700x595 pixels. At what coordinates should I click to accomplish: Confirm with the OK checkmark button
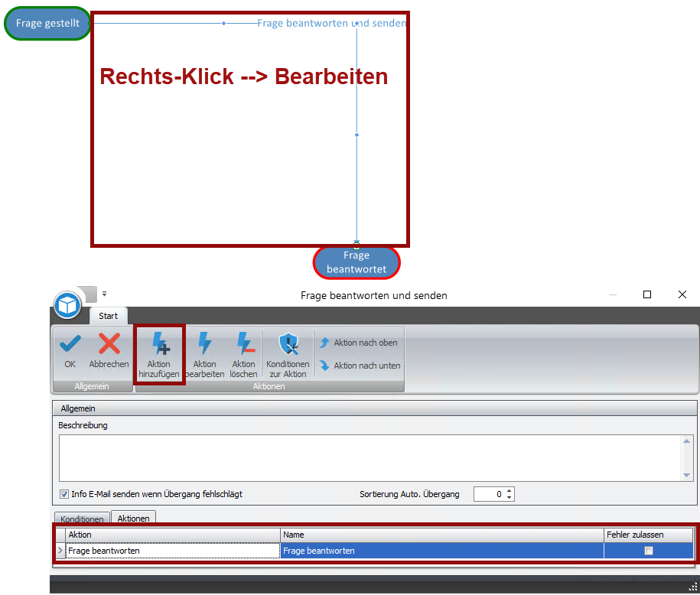coord(70,352)
